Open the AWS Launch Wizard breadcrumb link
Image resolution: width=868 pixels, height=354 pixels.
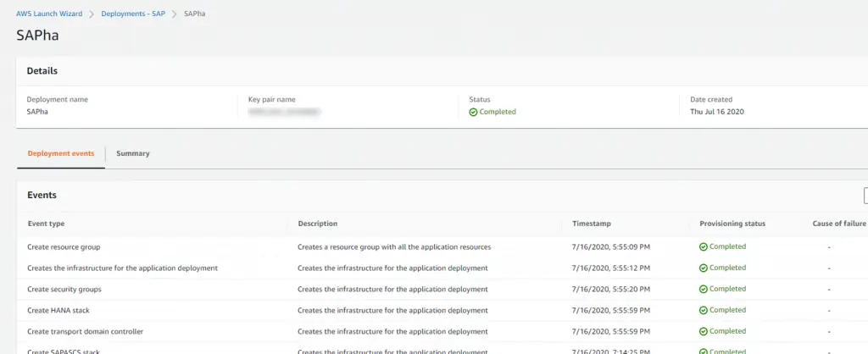tap(49, 14)
